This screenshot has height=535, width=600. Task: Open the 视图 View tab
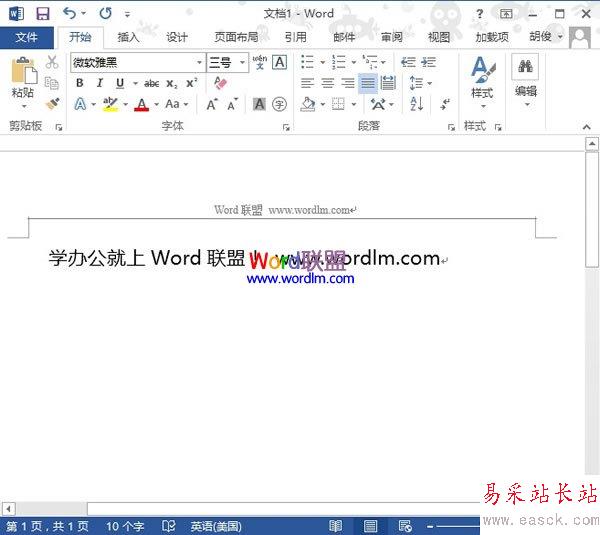click(x=439, y=37)
